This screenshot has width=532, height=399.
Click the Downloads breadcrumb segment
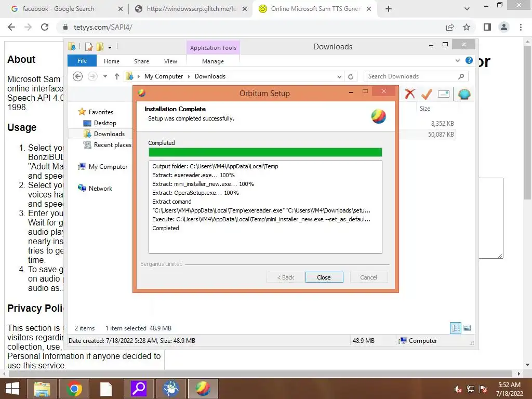pyautogui.click(x=210, y=76)
